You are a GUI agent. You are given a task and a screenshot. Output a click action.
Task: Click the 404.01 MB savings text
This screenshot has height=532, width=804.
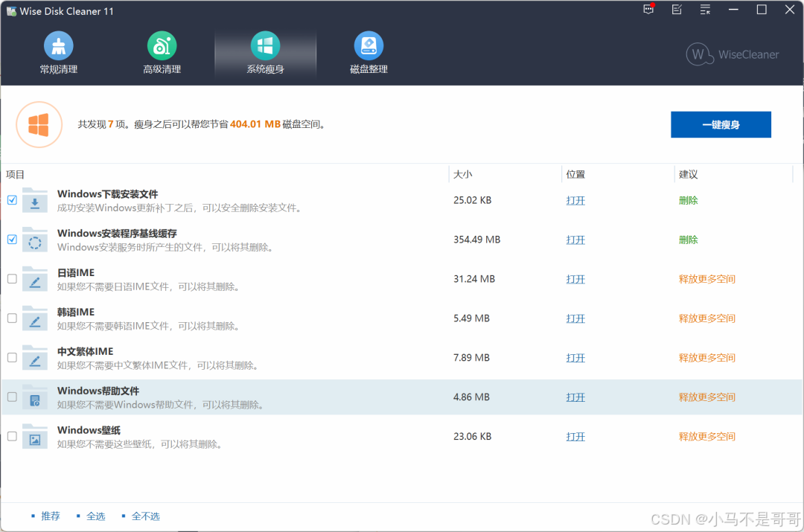pos(255,124)
